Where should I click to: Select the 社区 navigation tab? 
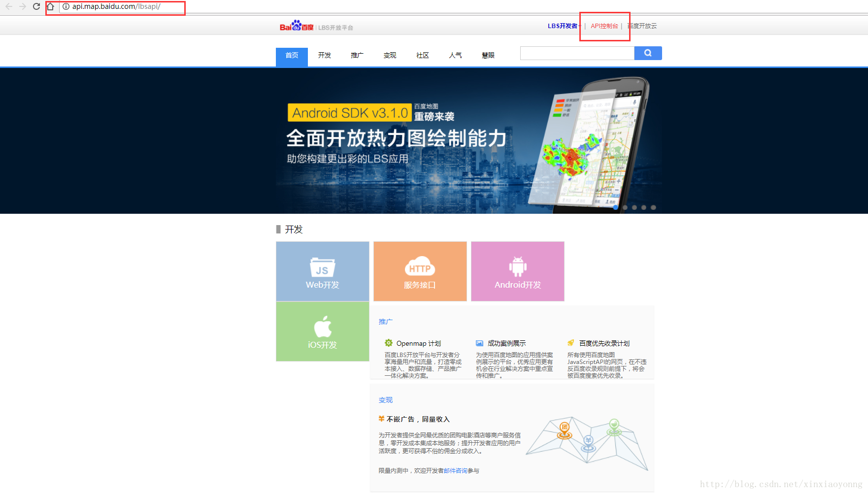tap(423, 56)
